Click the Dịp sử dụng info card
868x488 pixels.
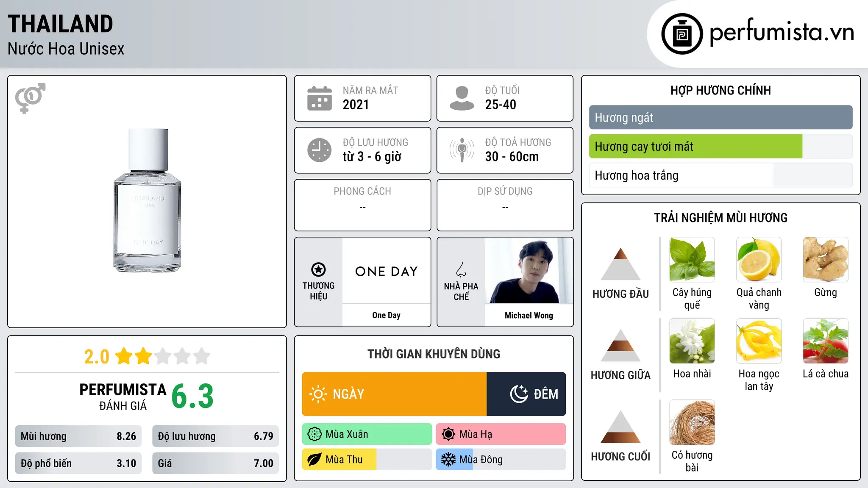point(505,205)
